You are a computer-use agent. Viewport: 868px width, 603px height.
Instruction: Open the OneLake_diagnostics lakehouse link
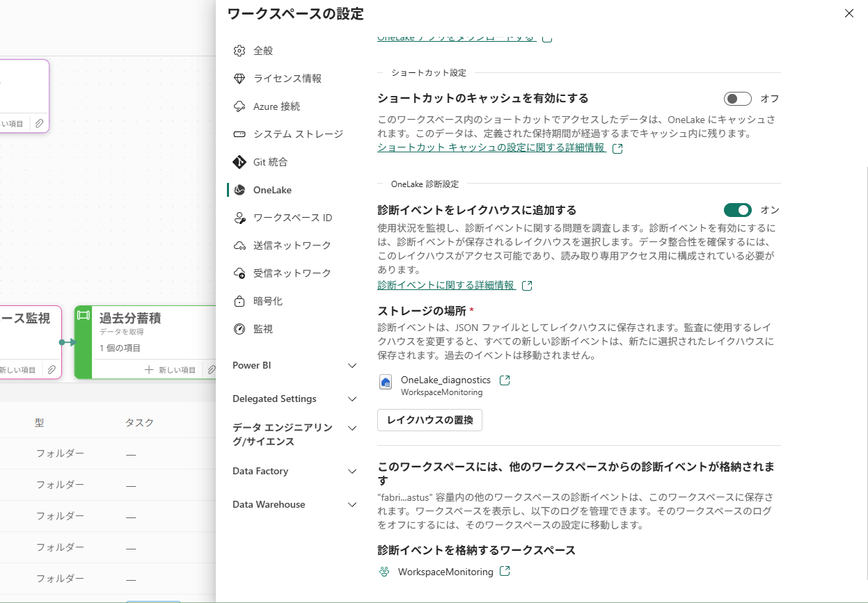pos(445,380)
